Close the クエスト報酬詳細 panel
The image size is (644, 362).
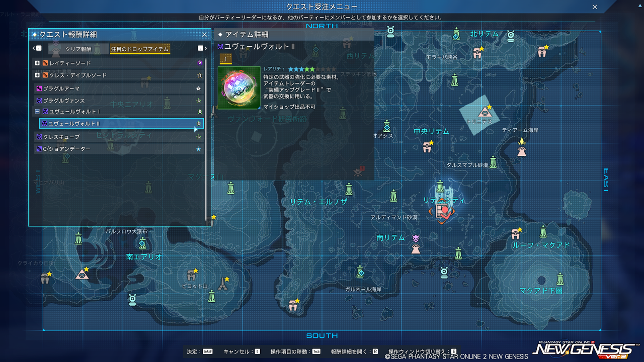(204, 35)
